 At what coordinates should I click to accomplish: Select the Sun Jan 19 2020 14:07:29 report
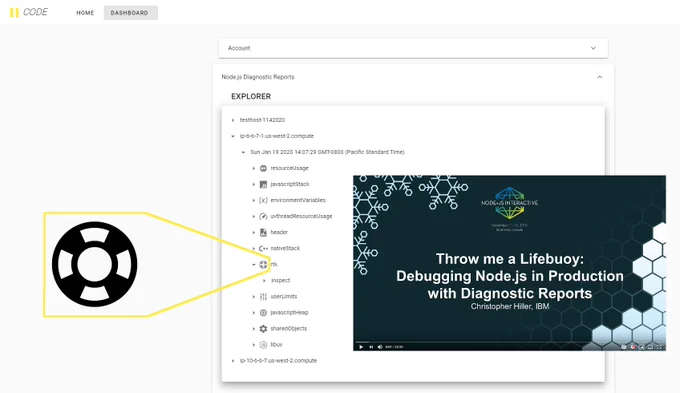click(x=327, y=152)
